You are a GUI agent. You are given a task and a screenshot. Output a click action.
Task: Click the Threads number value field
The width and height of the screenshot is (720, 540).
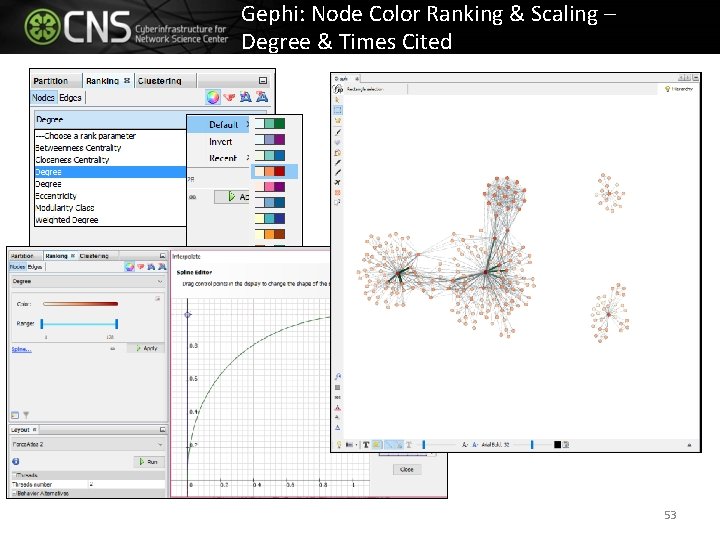[126, 484]
